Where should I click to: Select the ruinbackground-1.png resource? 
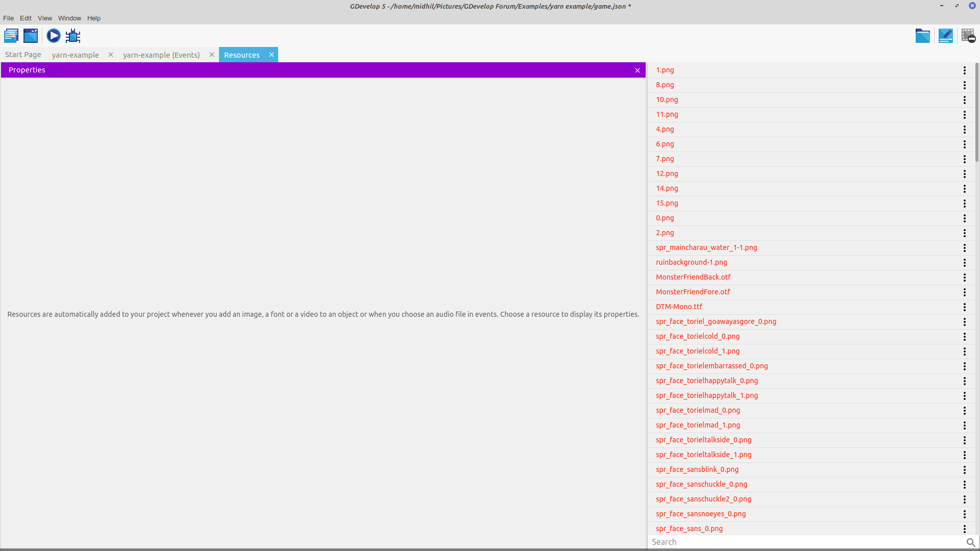pyautogui.click(x=691, y=262)
